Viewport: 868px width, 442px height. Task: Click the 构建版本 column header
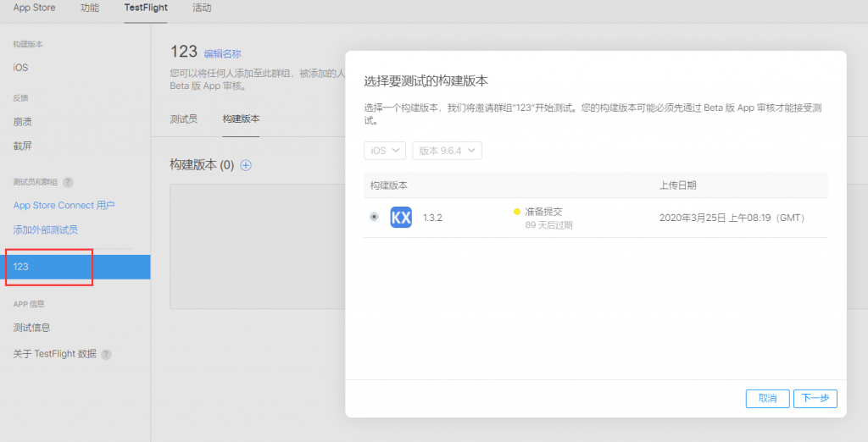coord(388,185)
